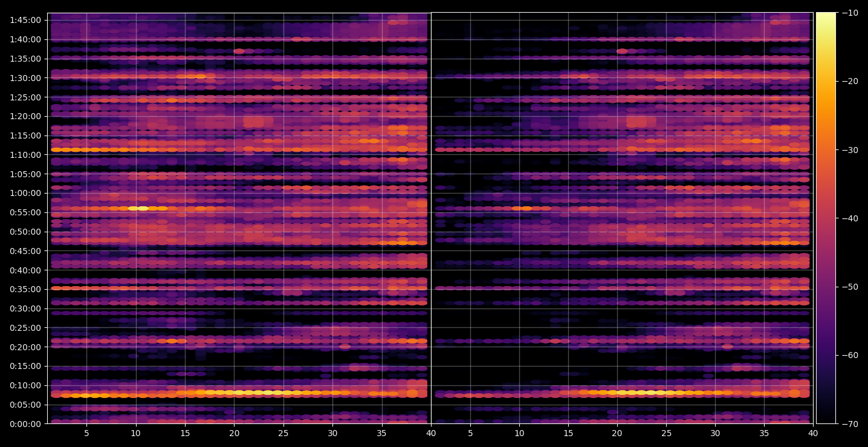Select x-axis label 10 under the right heatmap
868x447 pixels.
pyautogui.click(x=519, y=434)
